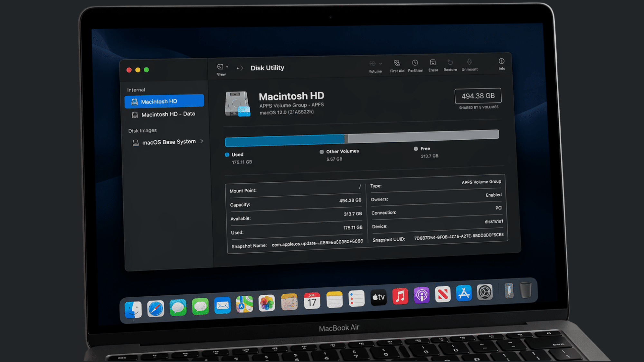Viewport: 644px width, 362px height.
Task: Click the Mount Point row in info table
Action: click(x=295, y=189)
